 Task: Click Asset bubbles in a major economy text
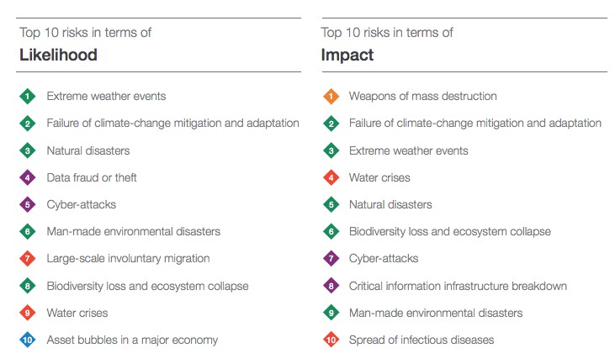[132, 340]
